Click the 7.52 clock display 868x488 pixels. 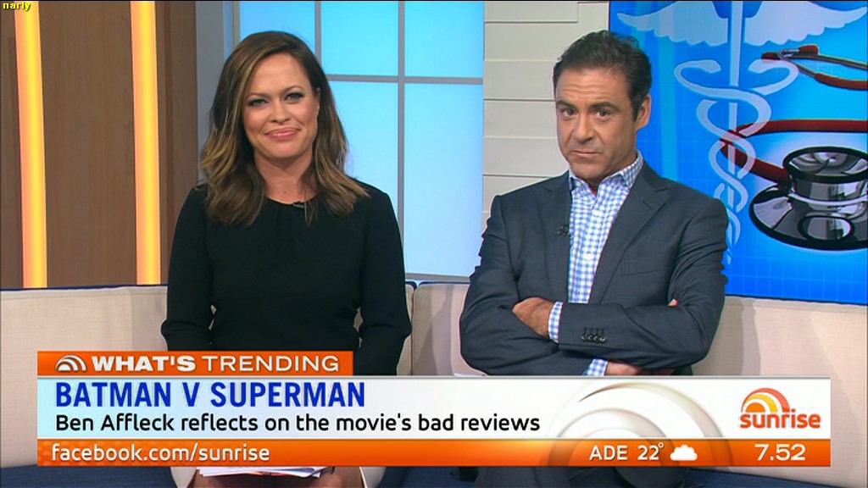click(x=781, y=452)
